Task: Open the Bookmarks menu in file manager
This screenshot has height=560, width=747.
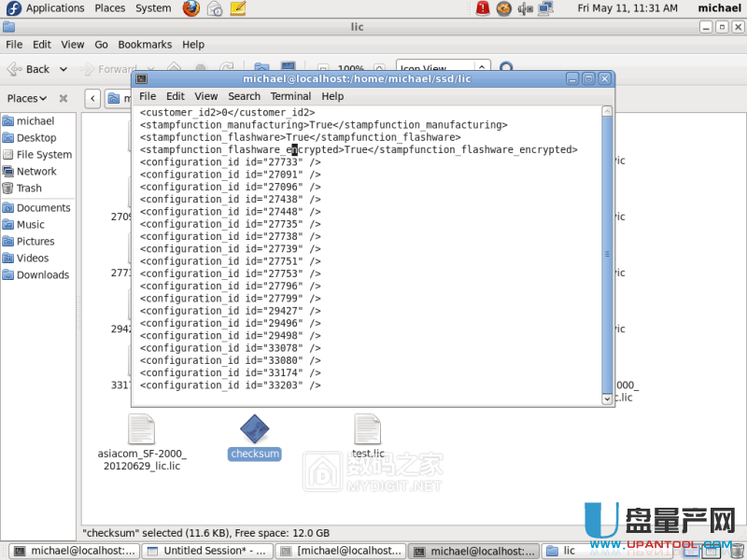Action: point(145,44)
